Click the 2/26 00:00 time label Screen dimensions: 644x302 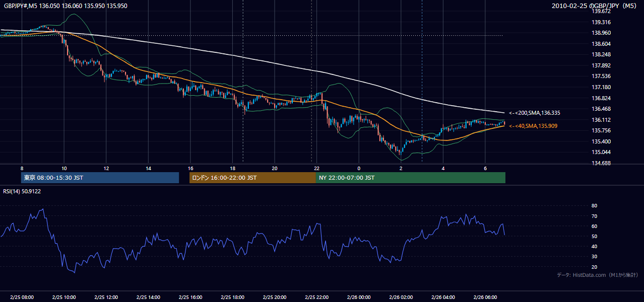[x=358, y=297]
